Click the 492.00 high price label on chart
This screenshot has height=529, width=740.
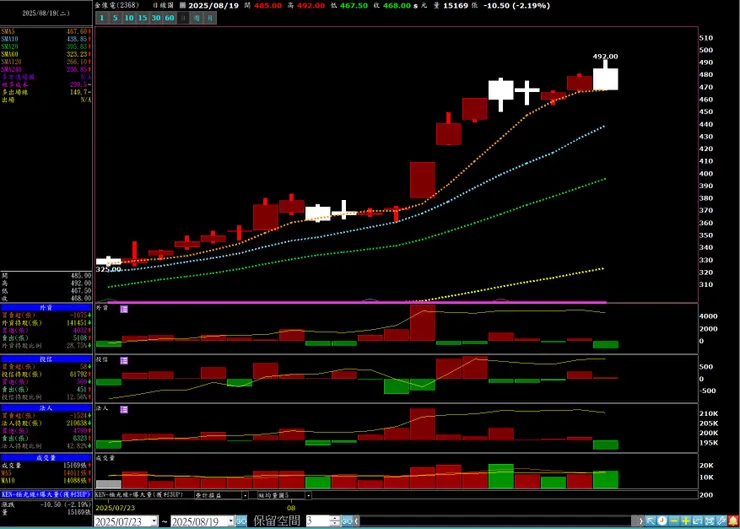click(605, 57)
